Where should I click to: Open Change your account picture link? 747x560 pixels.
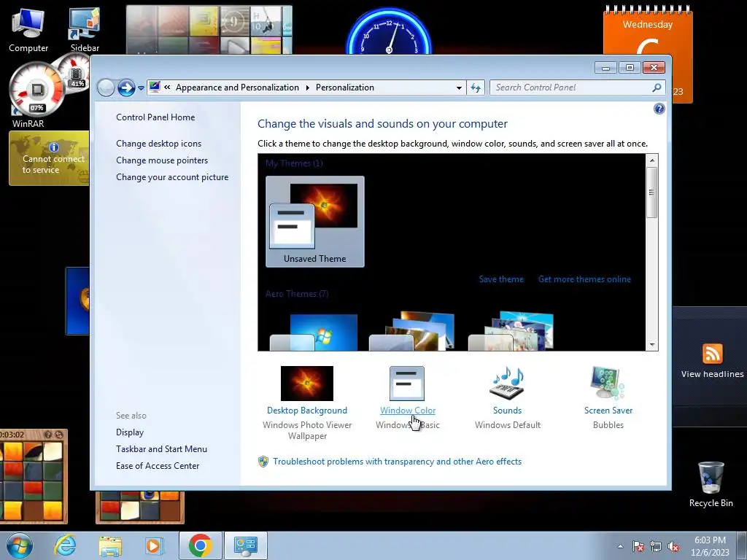(x=172, y=177)
